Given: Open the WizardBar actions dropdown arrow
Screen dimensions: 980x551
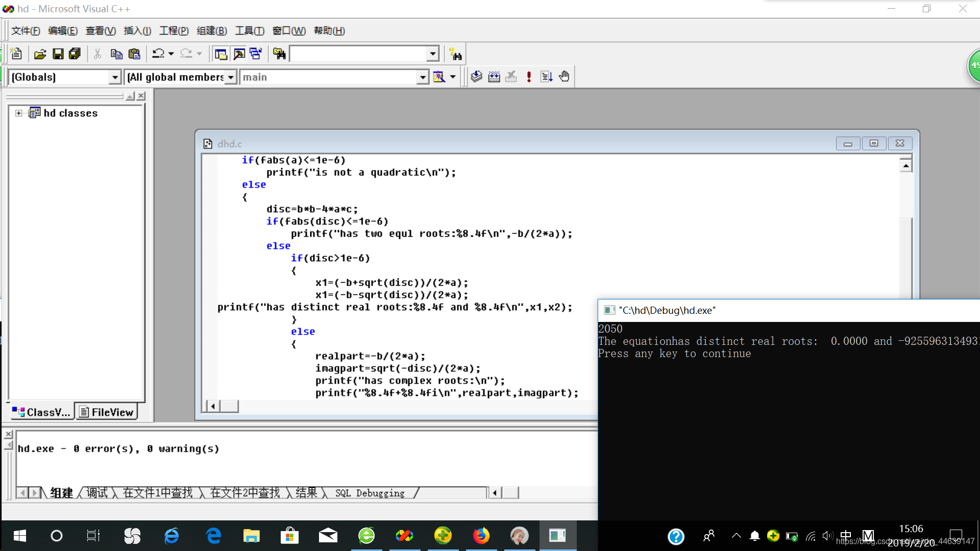Looking at the screenshot, I should (453, 77).
